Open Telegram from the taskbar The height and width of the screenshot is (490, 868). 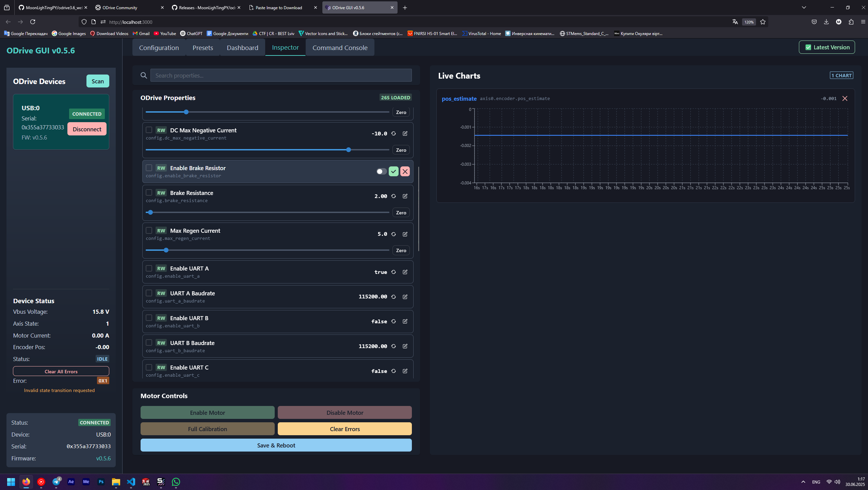pyautogui.click(x=56, y=482)
